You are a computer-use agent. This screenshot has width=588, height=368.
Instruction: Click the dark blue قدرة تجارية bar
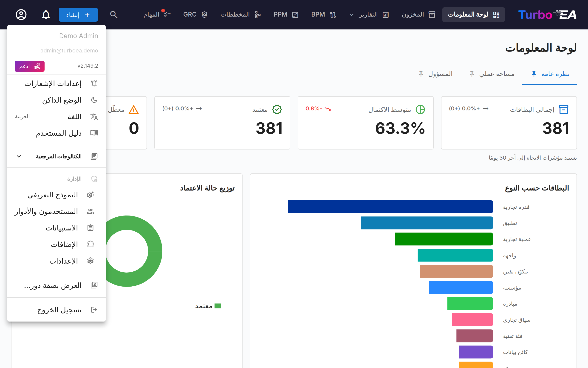[x=390, y=207]
